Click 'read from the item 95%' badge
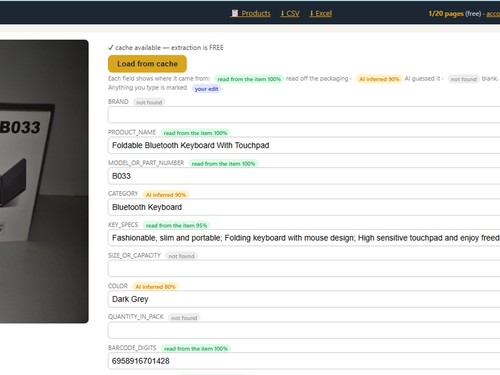The width and height of the screenshot is (500, 375). click(x=176, y=225)
